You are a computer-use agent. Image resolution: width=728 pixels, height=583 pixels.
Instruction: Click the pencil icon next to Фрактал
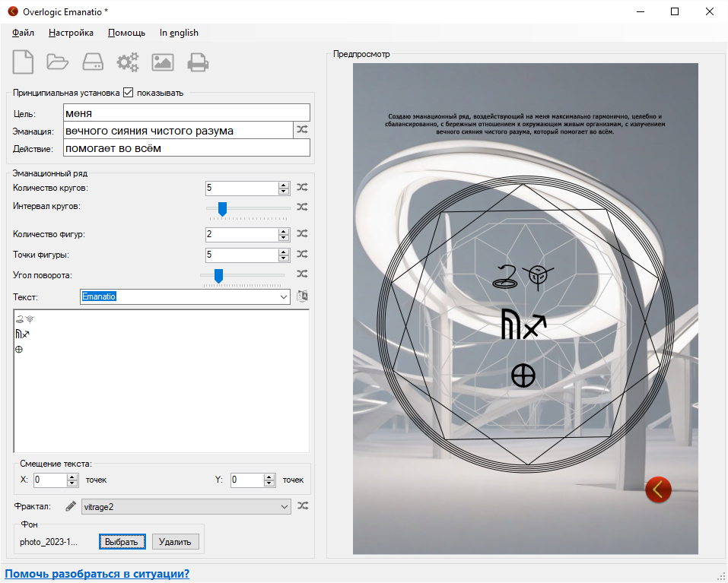71,506
